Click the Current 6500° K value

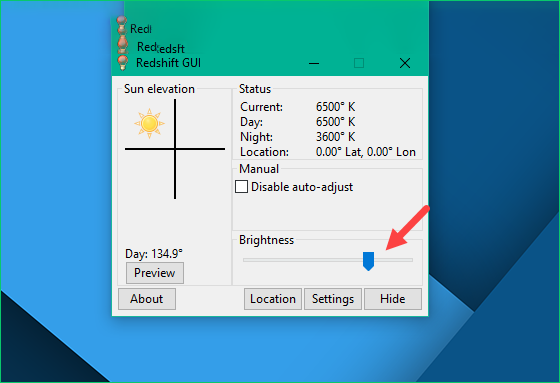pyautogui.click(x=335, y=107)
